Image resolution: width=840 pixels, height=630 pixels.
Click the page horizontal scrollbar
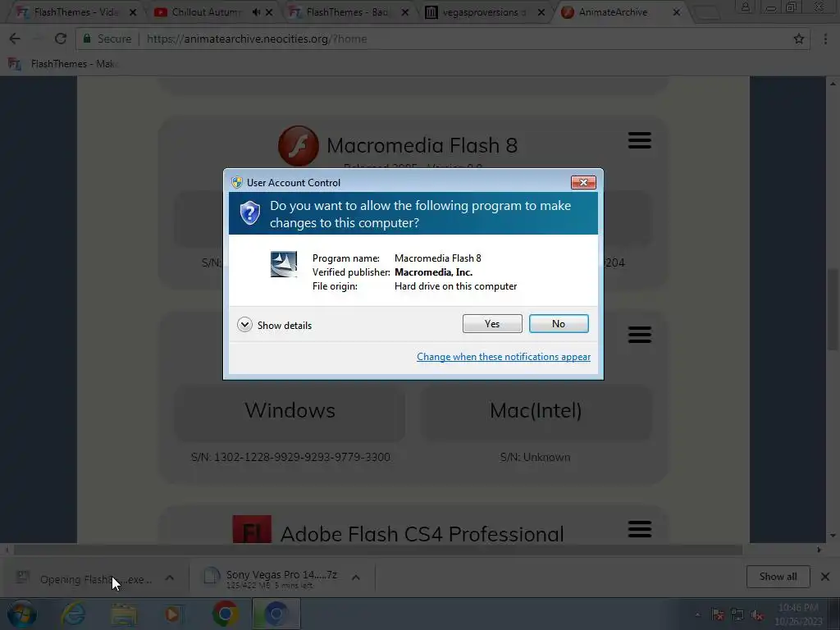pos(377,550)
